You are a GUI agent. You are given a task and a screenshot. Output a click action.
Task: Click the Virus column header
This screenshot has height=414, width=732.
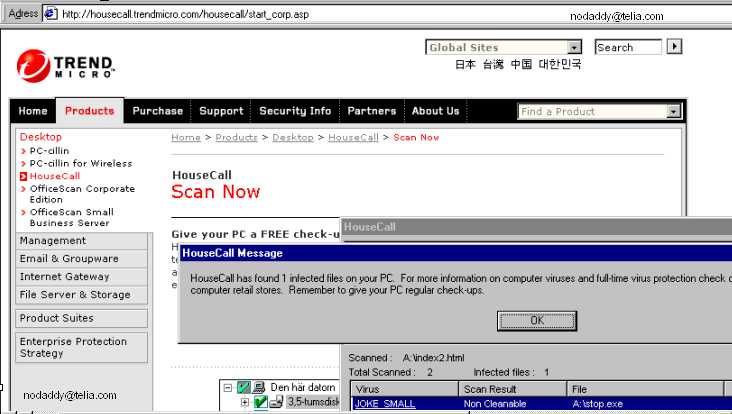point(404,389)
